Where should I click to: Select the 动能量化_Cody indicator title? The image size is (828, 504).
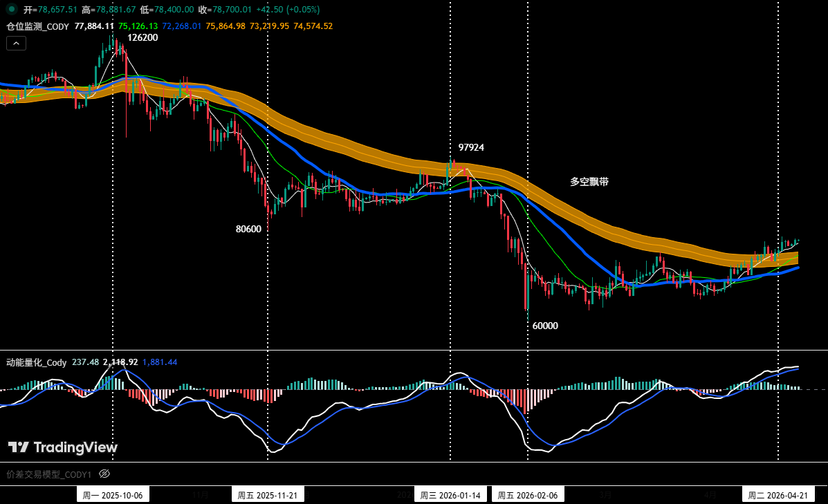coord(35,362)
